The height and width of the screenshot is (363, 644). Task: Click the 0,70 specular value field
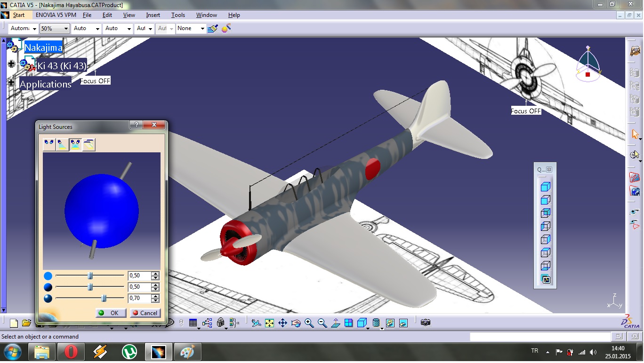[139, 298]
